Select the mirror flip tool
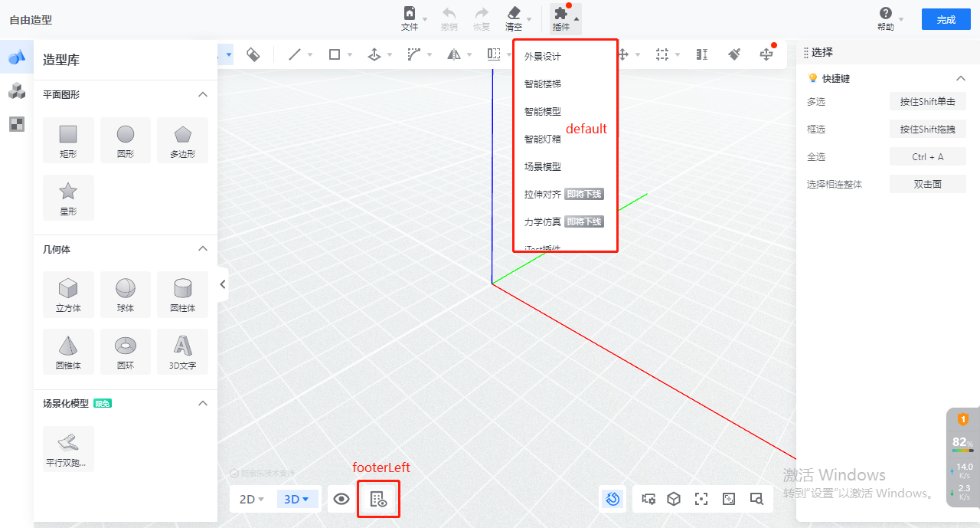The width and height of the screenshot is (980, 528). coord(454,54)
